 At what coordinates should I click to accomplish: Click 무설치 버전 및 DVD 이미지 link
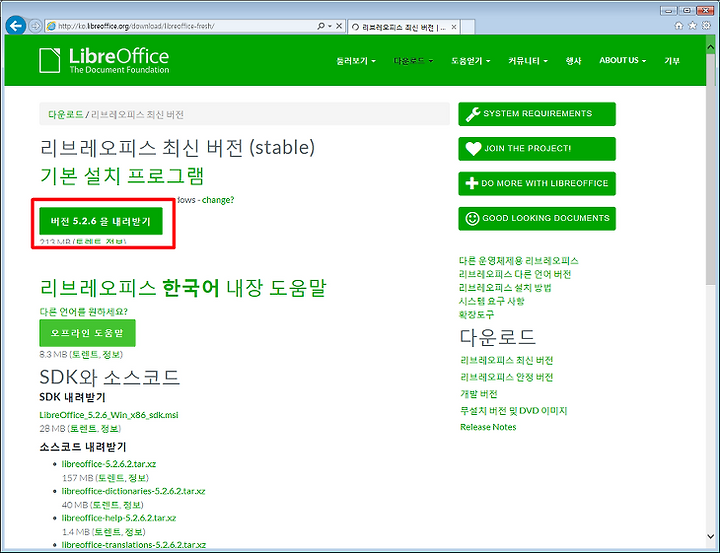(514, 411)
